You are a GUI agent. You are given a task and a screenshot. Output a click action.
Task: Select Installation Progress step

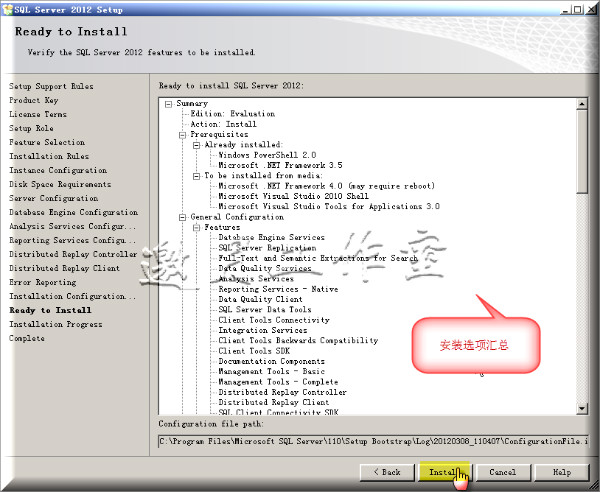(56, 324)
